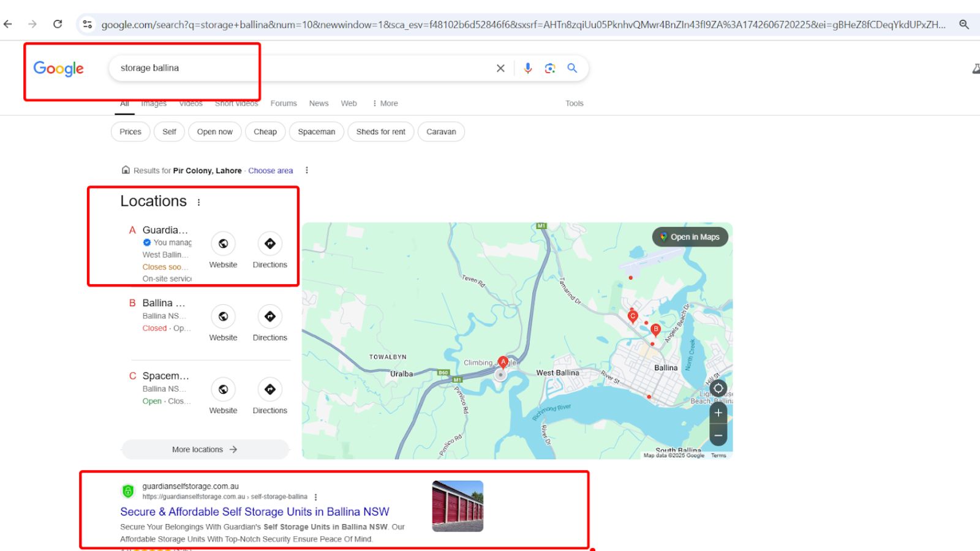Apply the Prices filter chip

[x=130, y=132]
